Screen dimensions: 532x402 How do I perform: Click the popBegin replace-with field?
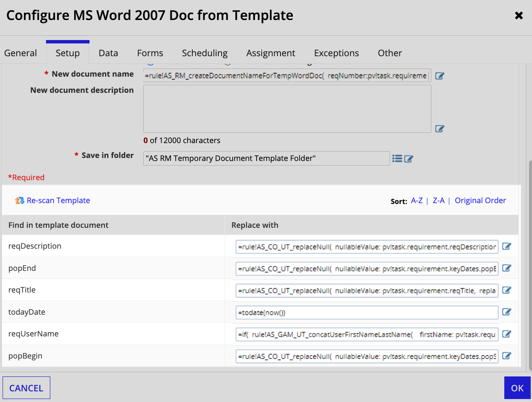click(x=367, y=356)
